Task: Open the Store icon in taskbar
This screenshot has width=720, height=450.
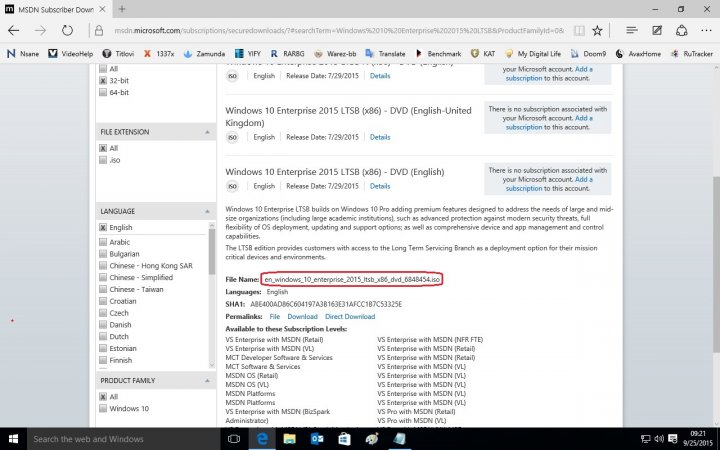Action: pyautogui.click(x=344, y=439)
